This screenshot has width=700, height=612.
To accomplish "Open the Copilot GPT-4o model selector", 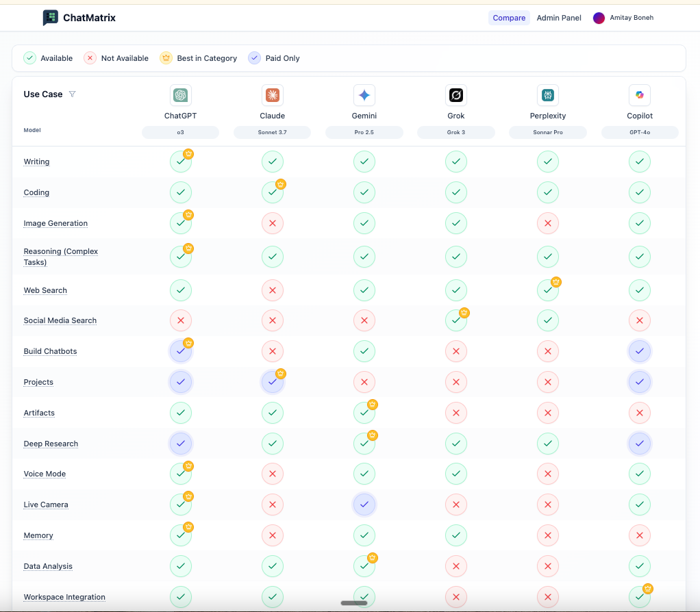I will point(640,133).
